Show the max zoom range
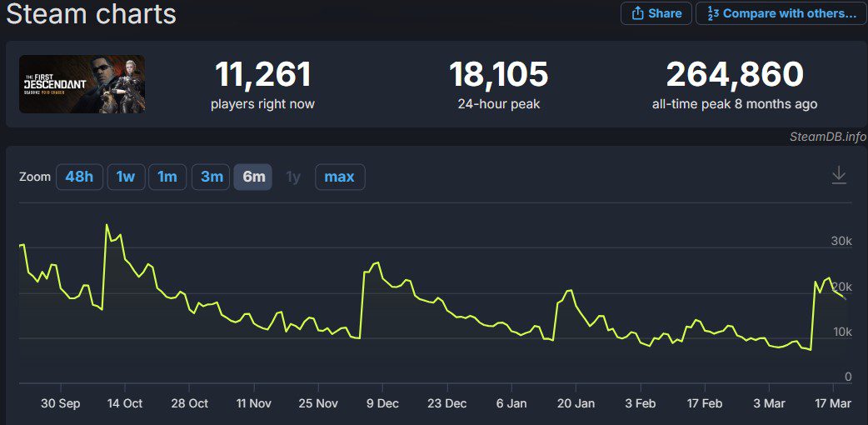This screenshot has width=868, height=425. pyautogui.click(x=339, y=177)
